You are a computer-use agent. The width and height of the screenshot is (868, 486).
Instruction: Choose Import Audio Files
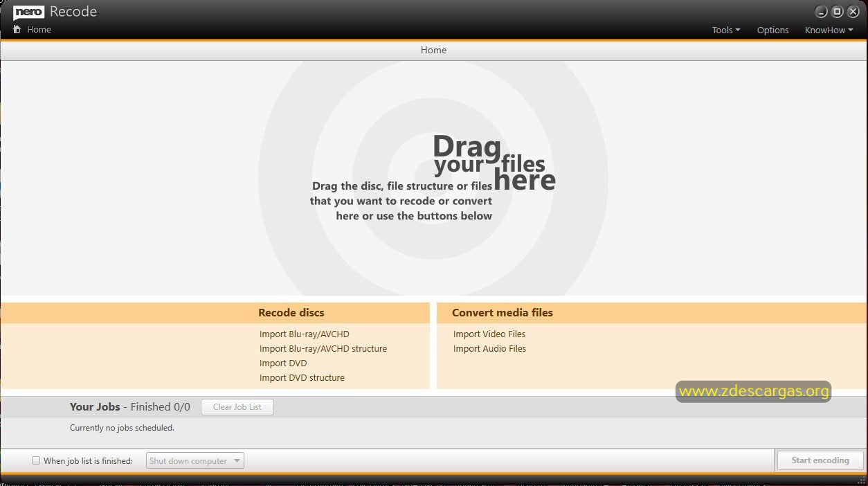pyautogui.click(x=489, y=349)
